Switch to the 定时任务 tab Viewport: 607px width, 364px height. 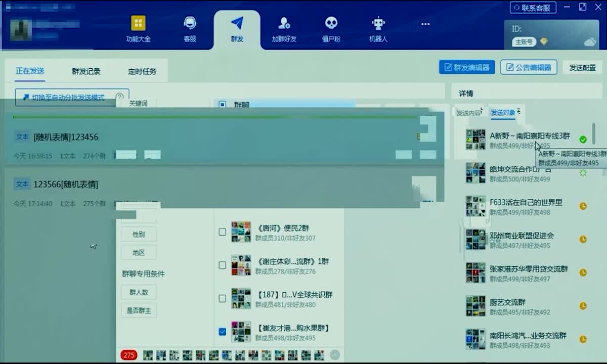click(143, 71)
